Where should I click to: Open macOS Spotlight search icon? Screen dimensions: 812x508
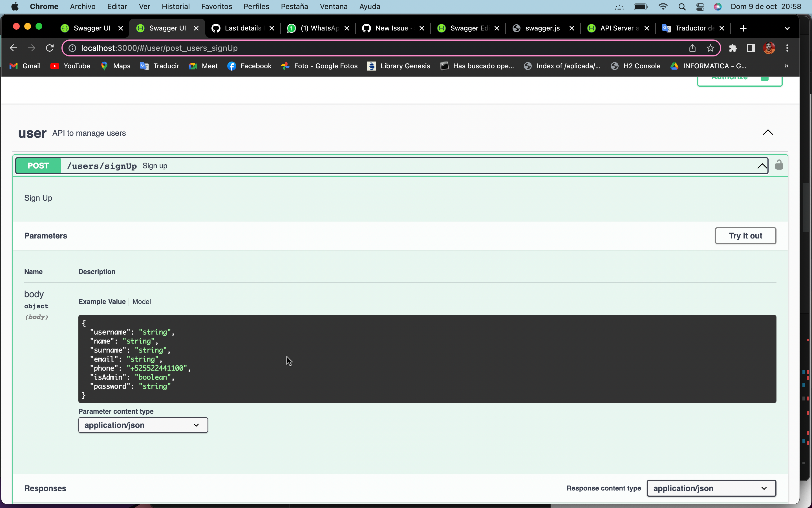(682, 7)
